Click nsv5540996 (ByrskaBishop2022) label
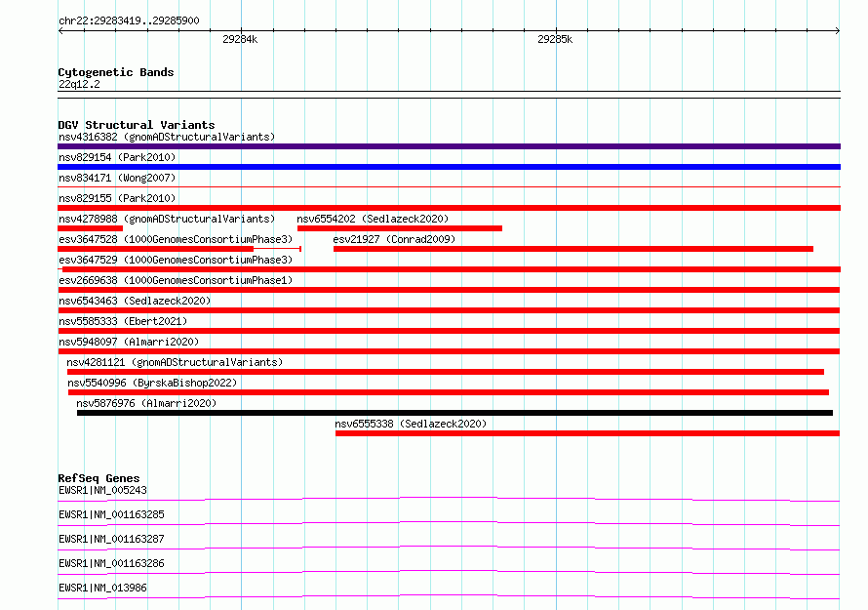The height and width of the screenshot is (610, 868). (152, 383)
